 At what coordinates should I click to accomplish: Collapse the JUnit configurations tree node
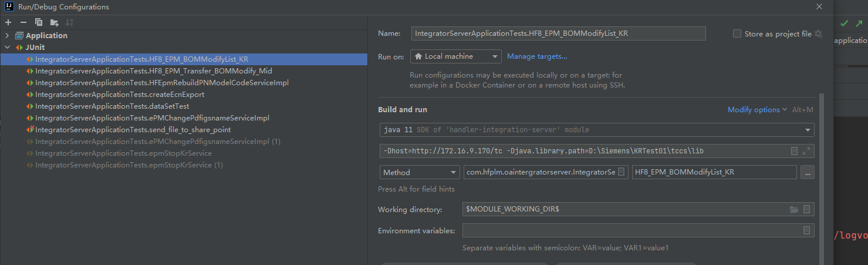click(x=8, y=48)
